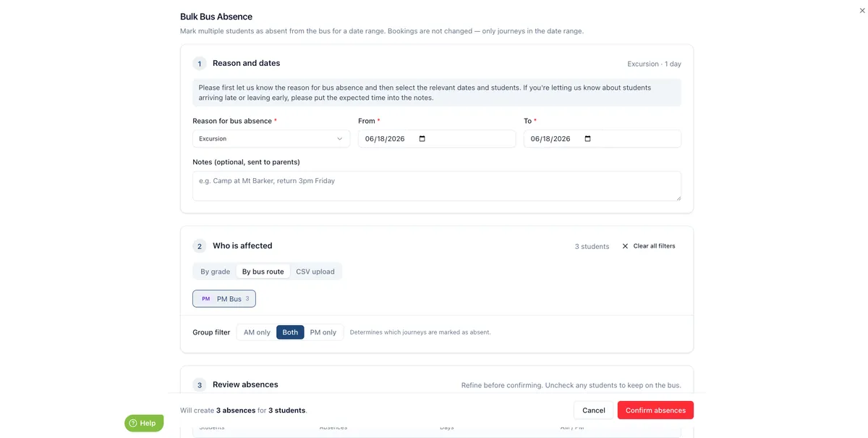Switch to the By grade tab
This screenshot has height=438, width=868.
(216, 271)
